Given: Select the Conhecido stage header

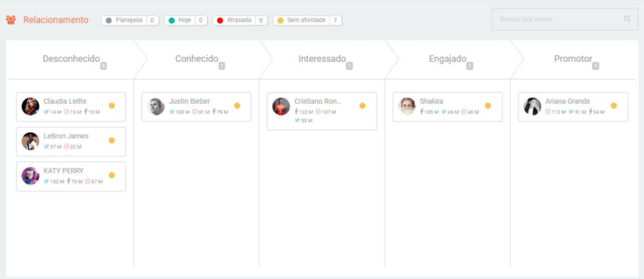Looking at the screenshot, I should (197, 59).
